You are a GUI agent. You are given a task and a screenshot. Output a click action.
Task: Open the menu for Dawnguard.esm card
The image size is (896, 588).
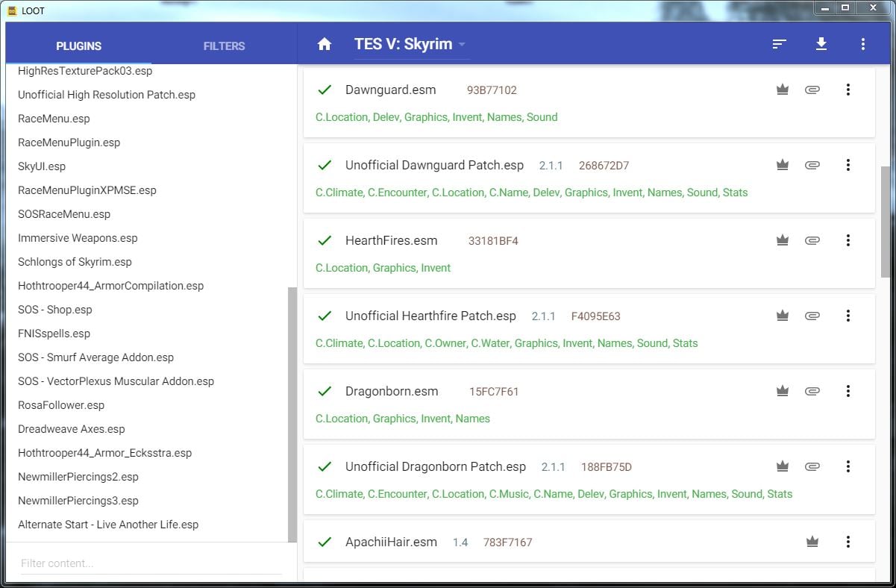pyautogui.click(x=848, y=90)
